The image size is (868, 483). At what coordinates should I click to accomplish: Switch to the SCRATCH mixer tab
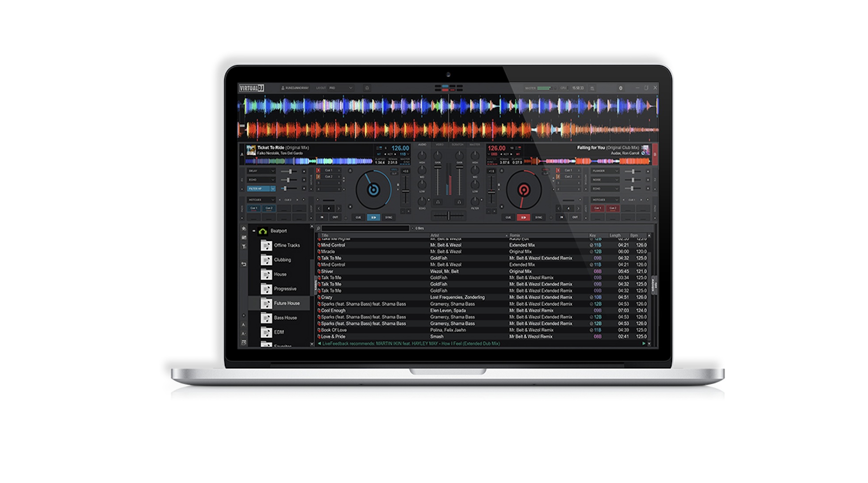tap(458, 145)
